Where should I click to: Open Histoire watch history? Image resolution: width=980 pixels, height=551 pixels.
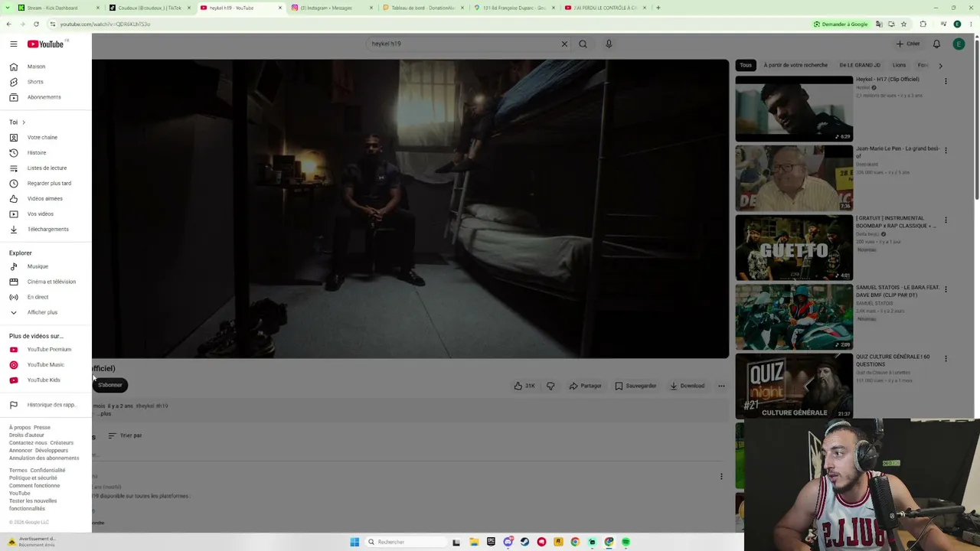click(37, 153)
